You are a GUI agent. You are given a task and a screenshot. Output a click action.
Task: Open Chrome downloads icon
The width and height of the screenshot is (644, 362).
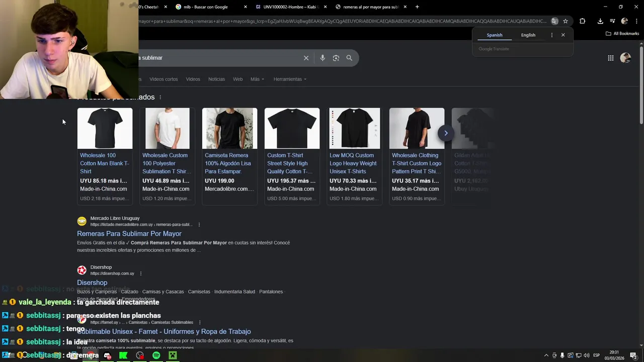[600, 21]
